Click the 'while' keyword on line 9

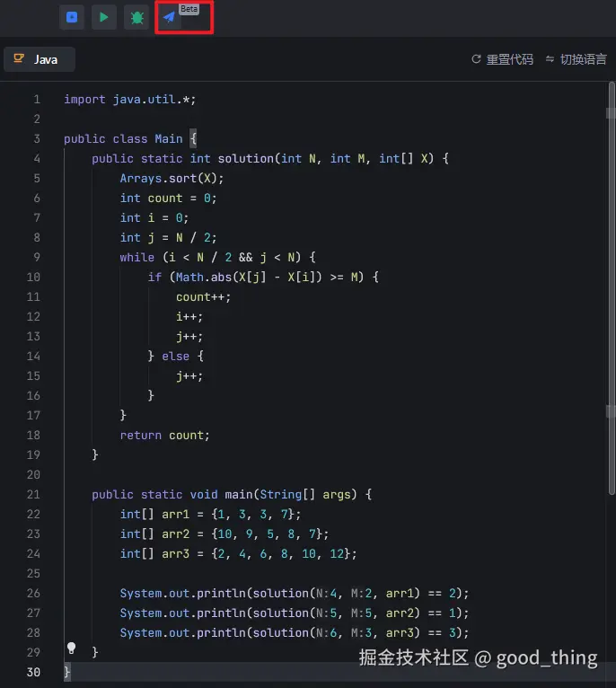tap(137, 257)
